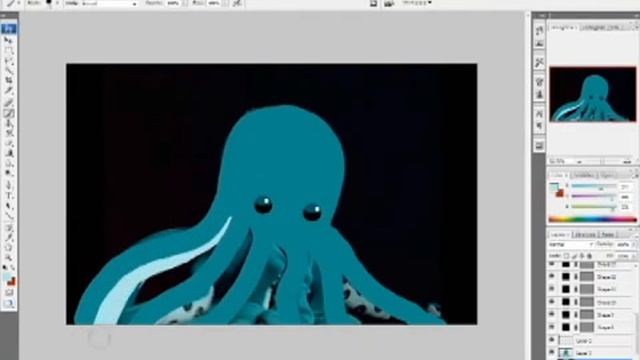Select the Quick Selection tool

9,71
